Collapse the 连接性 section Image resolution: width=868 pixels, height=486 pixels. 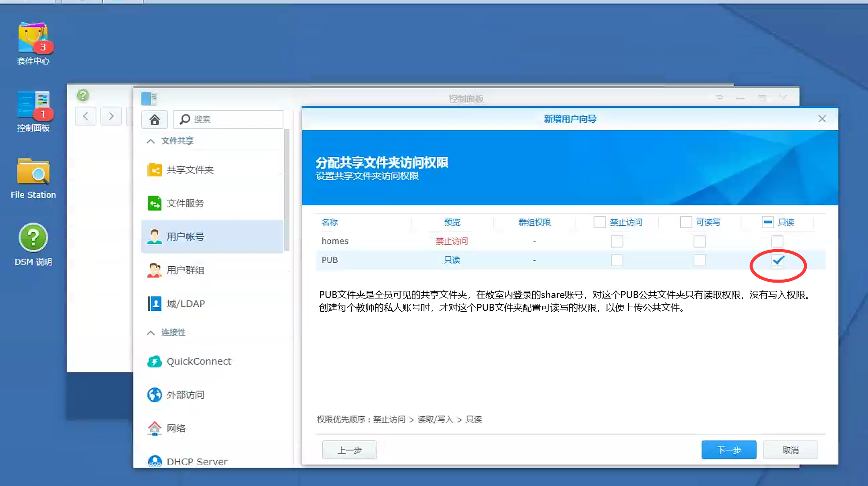tap(151, 333)
